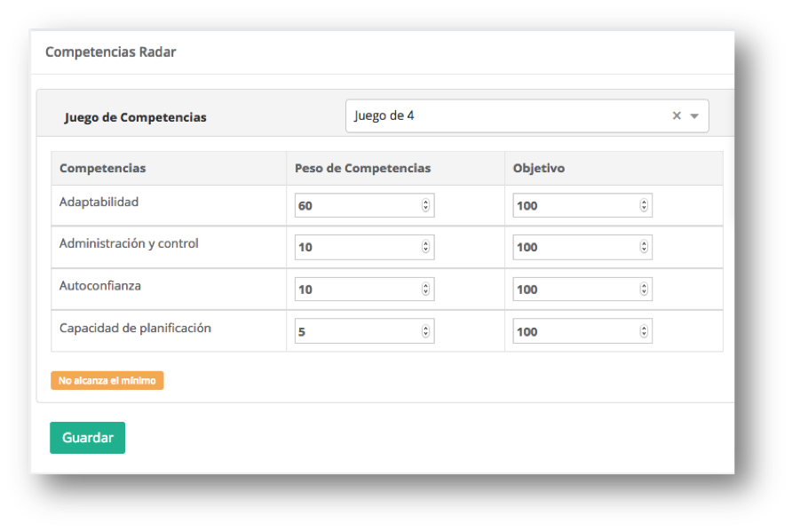Click the Juego de 4 combo box
This screenshot has width=792, height=532.
(527, 115)
